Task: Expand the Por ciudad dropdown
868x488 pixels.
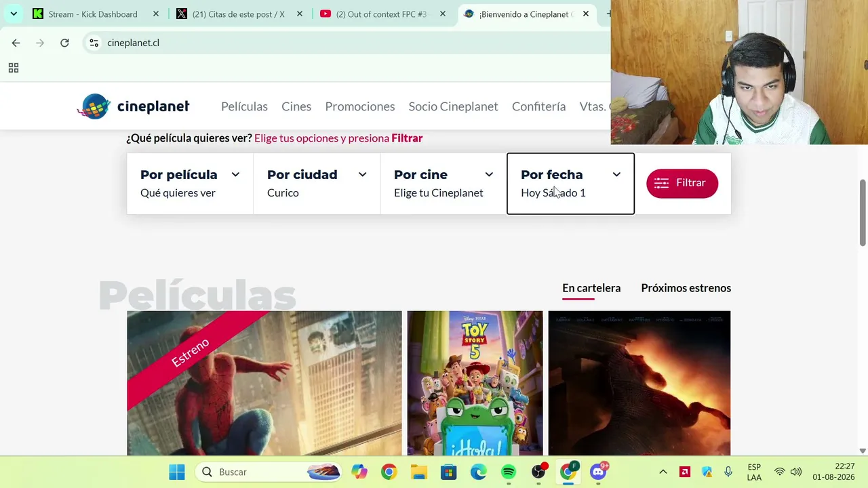Action: click(x=317, y=184)
